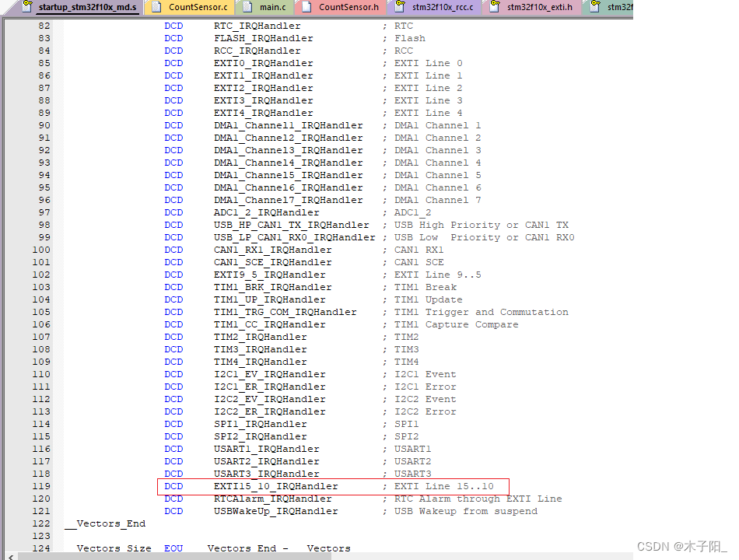Click EXTI0_IRQHandler in the code
The height and width of the screenshot is (560, 739).
coord(264,63)
